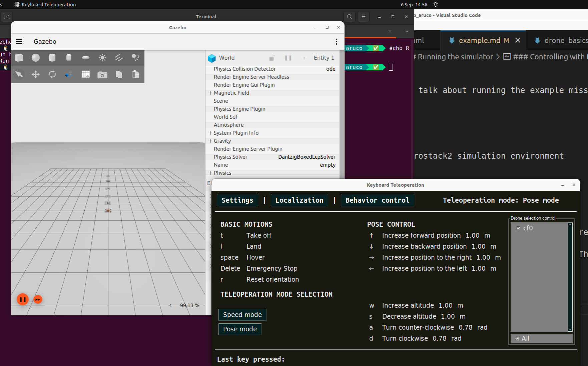Insert a box shape in Gazebo

pyautogui.click(x=19, y=58)
